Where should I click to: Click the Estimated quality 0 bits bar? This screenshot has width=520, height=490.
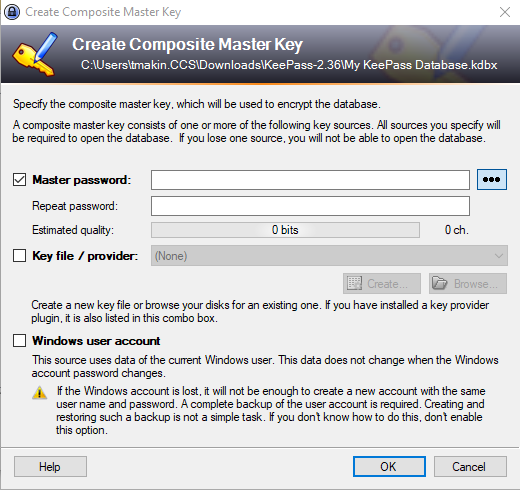pos(285,230)
